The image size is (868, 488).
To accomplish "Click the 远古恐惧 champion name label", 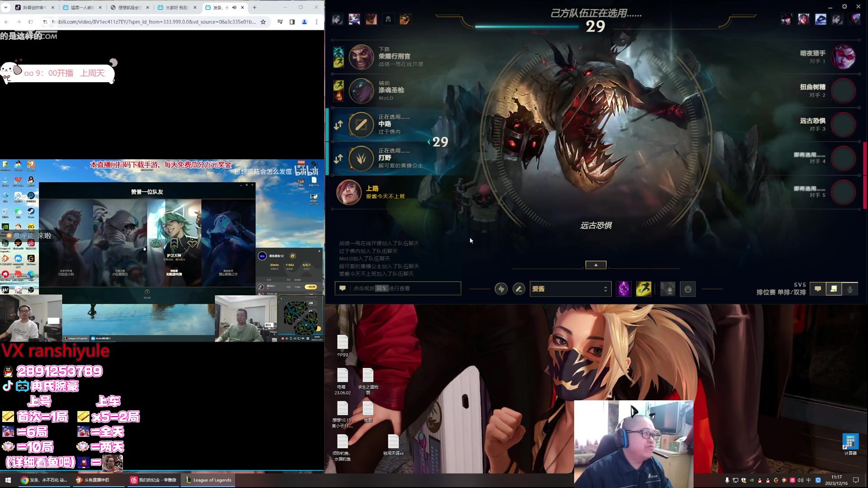I will click(596, 225).
